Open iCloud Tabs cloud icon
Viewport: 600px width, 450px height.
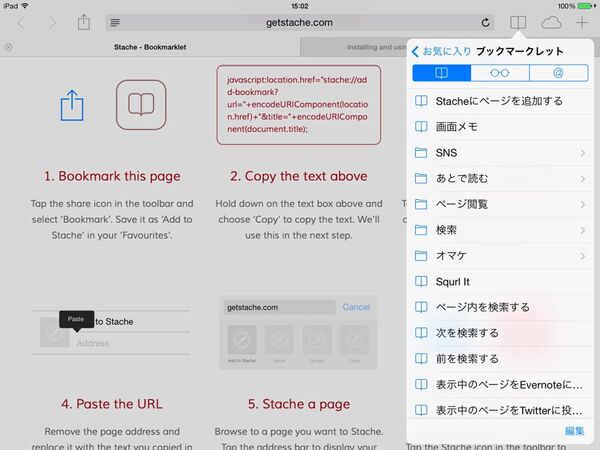tap(551, 23)
